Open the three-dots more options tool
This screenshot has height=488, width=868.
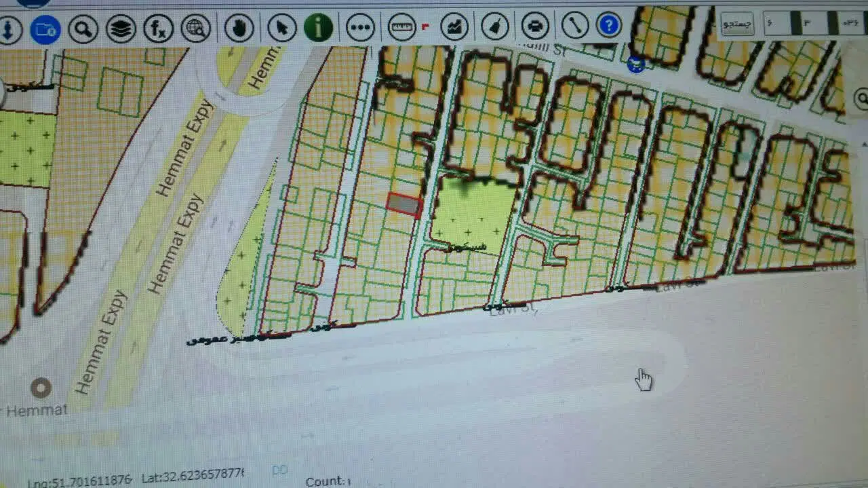click(360, 27)
